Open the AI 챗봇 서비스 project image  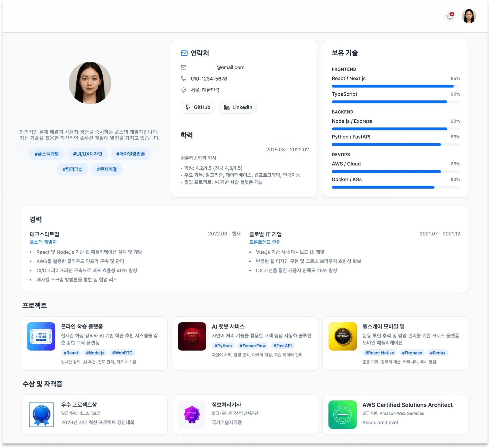coord(192,336)
